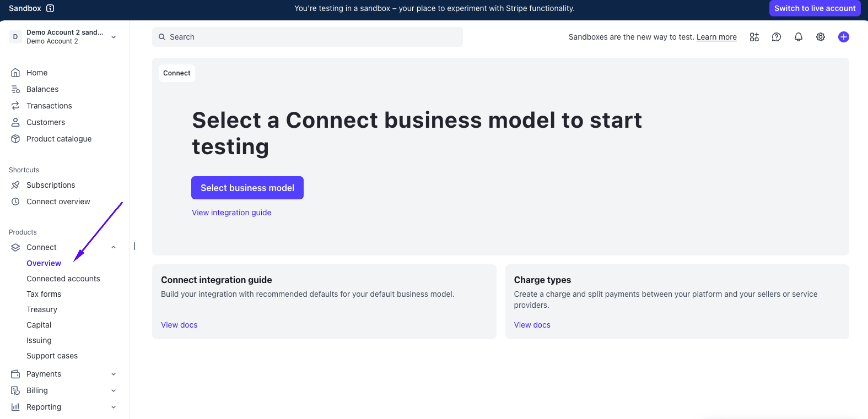Open View docs under Connect integration guide
This screenshot has height=419, width=868.
pyautogui.click(x=179, y=325)
